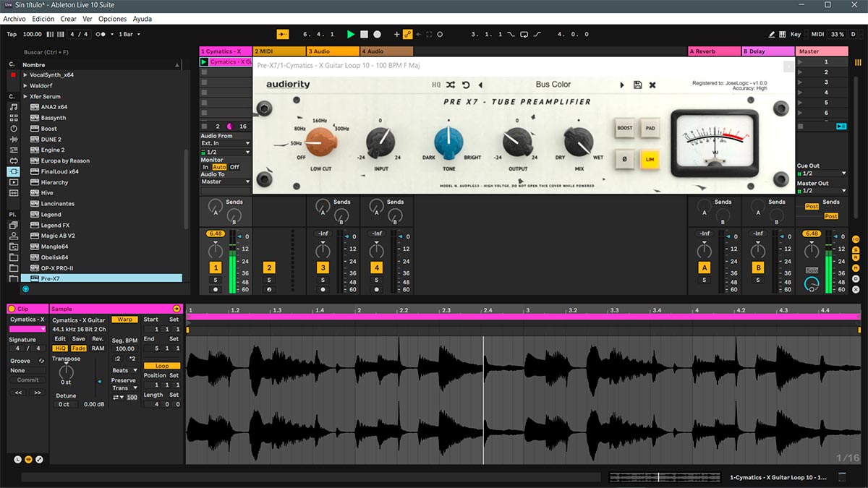The height and width of the screenshot is (488, 868).
Task: Open the Preserve Trans dropdown
Action: [x=124, y=388]
